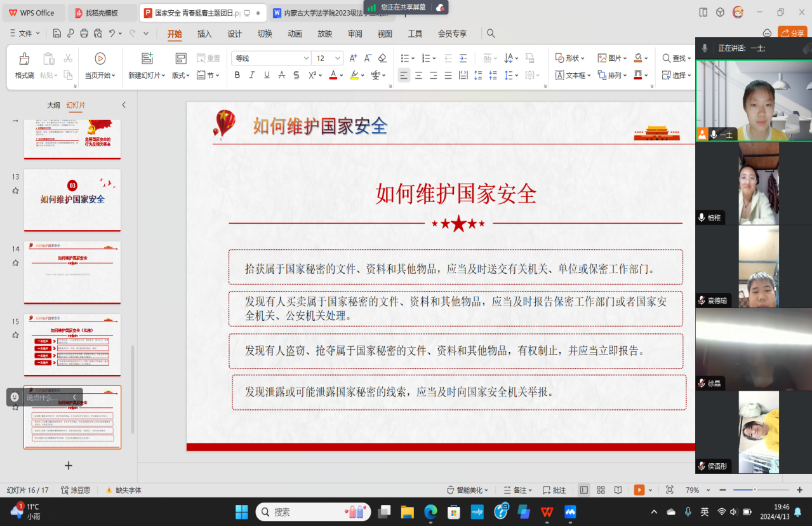Start slideshow from status bar play button
812x526 pixels.
pyautogui.click(x=638, y=490)
